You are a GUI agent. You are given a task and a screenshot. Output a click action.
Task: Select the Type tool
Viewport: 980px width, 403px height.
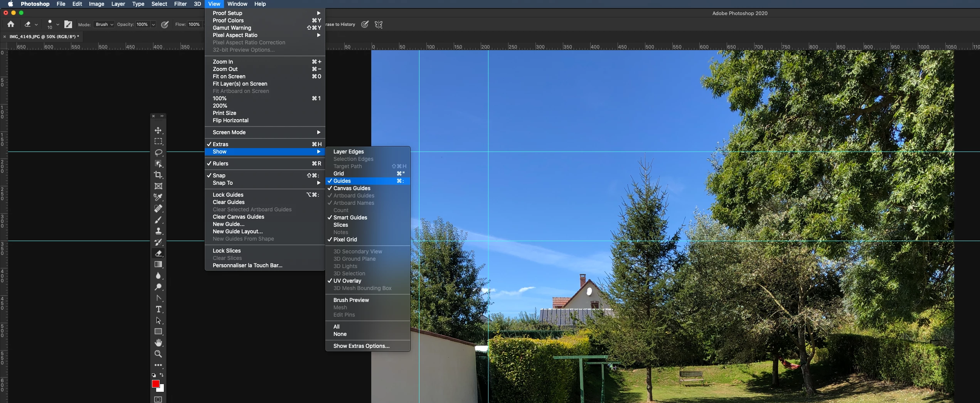click(x=158, y=309)
